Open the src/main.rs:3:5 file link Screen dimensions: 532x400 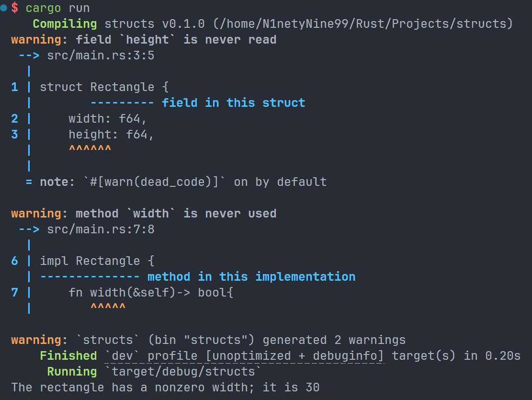click(101, 56)
